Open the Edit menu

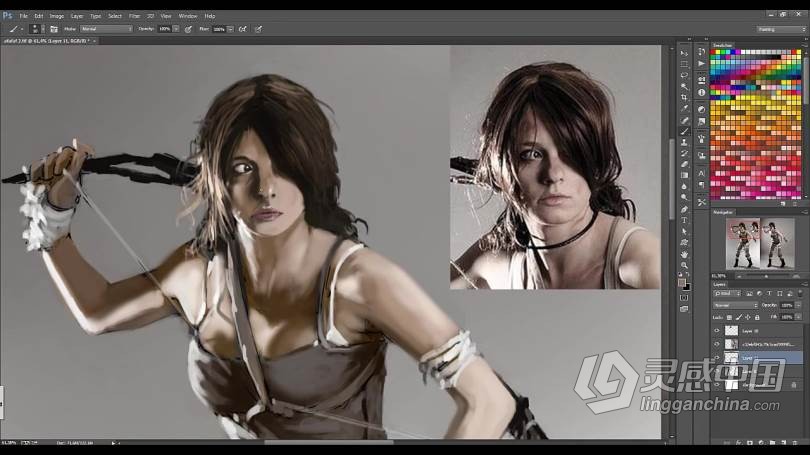click(x=39, y=16)
